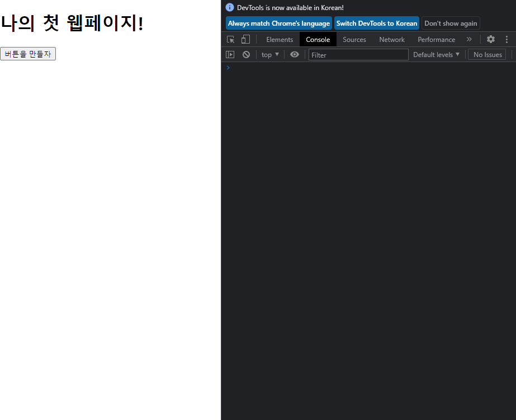
Task: Select the Console tab
Action: [x=318, y=40]
